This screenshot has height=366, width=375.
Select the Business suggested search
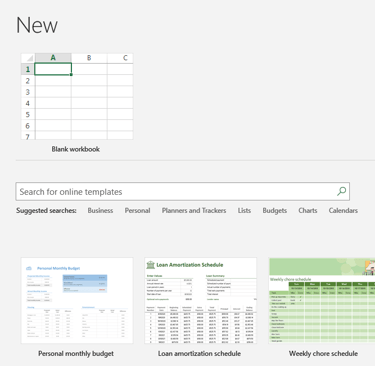point(100,211)
